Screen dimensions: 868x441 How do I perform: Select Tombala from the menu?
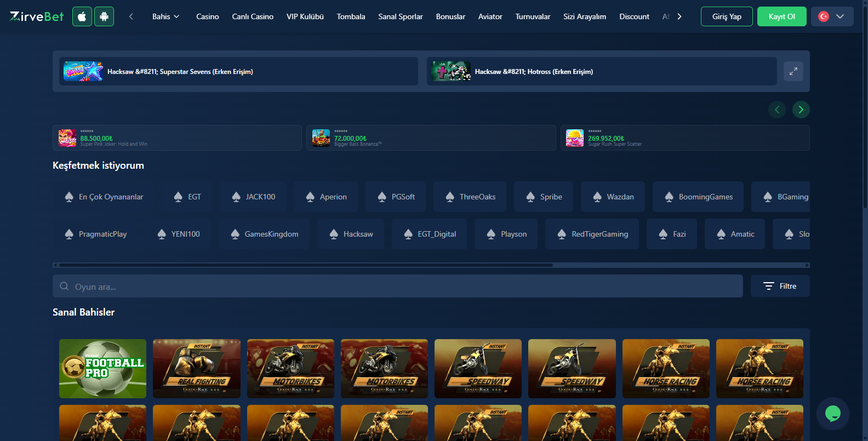coord(351,16)
